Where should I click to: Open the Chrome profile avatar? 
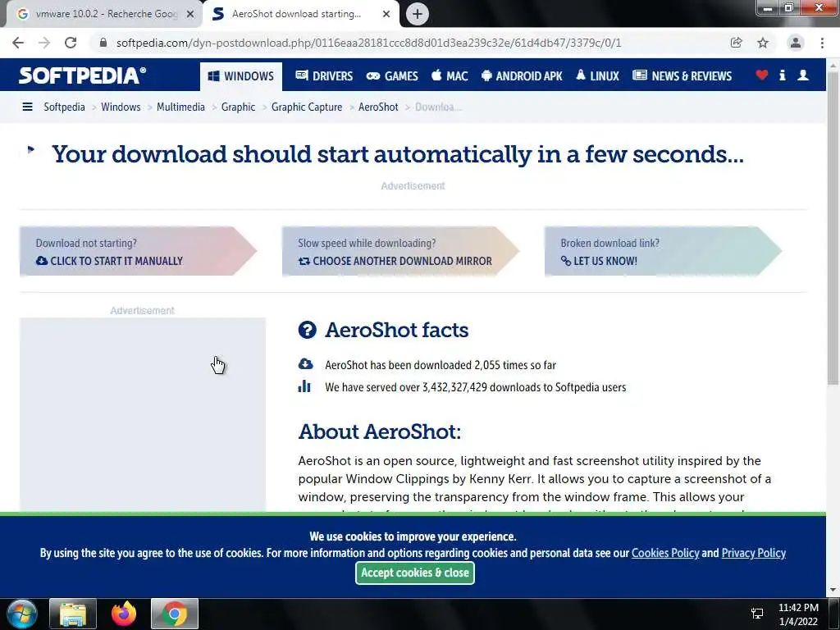click(796, 43)
